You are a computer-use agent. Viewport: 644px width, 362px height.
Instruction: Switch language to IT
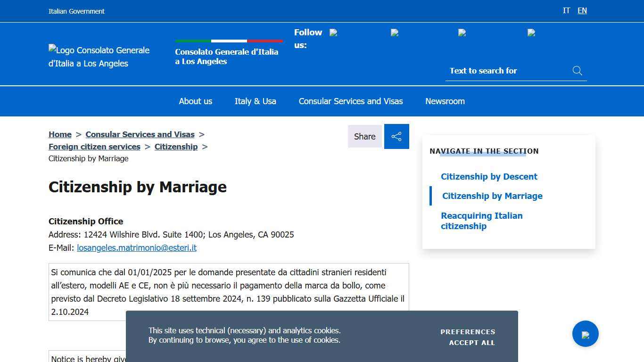[x=566, y=10]
